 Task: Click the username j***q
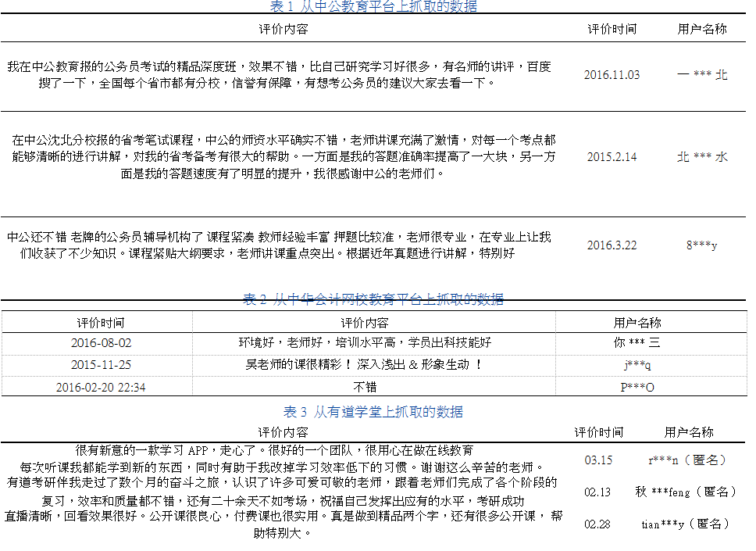[x=637, y=365]
